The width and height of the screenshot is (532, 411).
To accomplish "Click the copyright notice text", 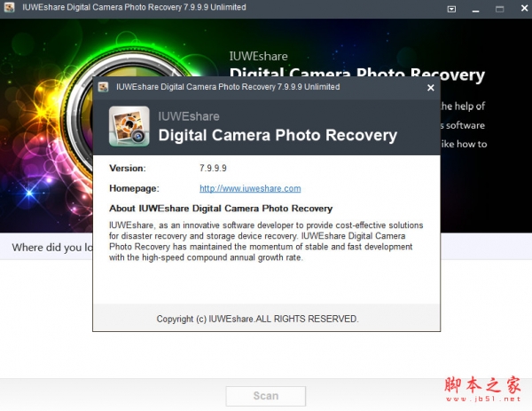I will pyautogui.click(x=257, y=319).
